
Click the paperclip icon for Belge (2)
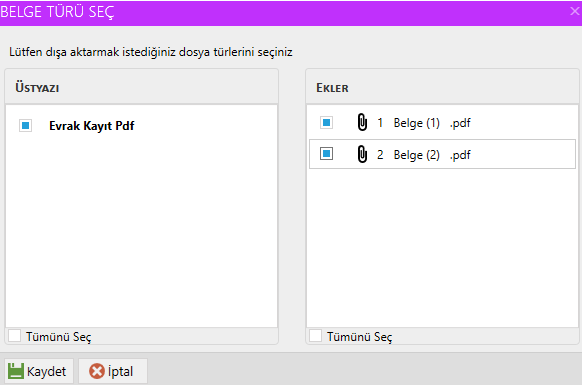(362, 154)
